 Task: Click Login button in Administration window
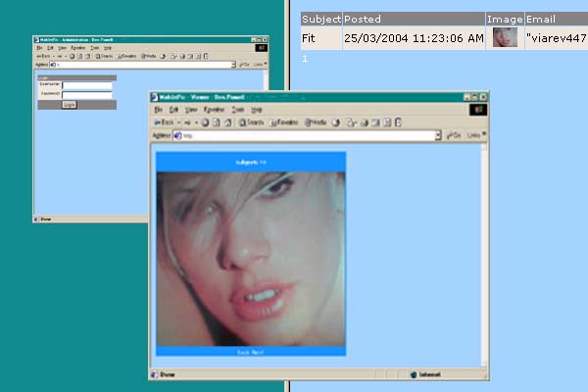[70, 105]
